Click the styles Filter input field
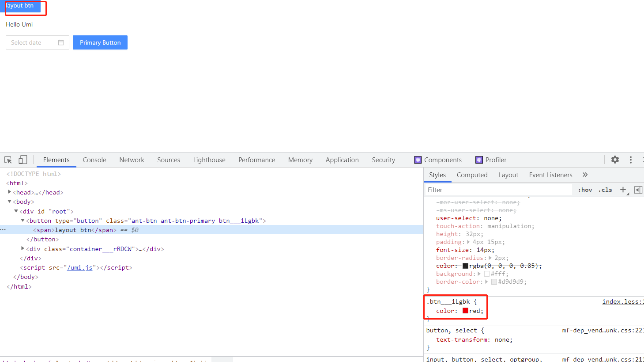Screen dimensions: 644x362 pyautogui.click(x=486, y=190)
